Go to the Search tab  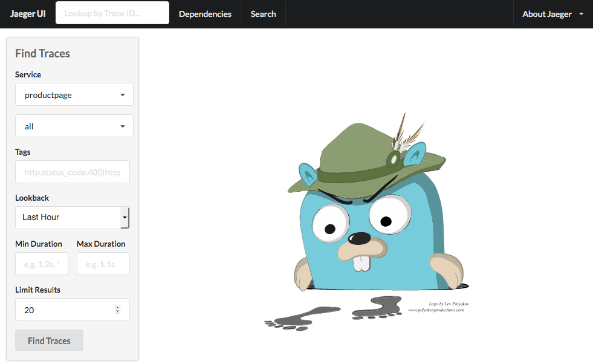263,14
